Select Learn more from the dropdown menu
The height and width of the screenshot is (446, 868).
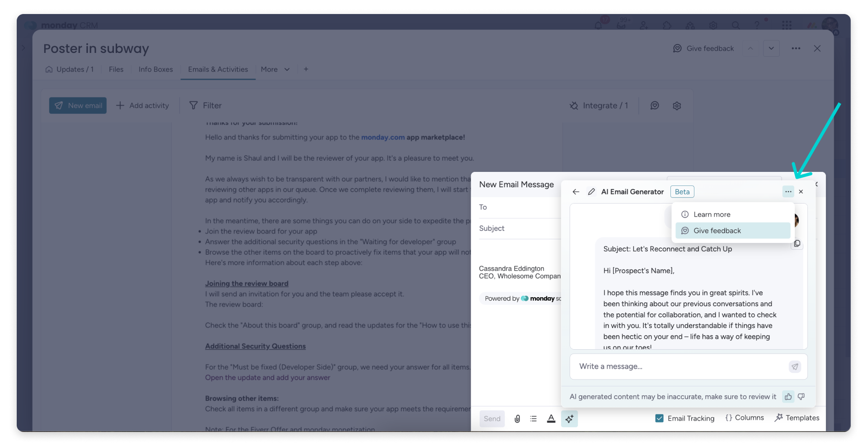(733, 214)
